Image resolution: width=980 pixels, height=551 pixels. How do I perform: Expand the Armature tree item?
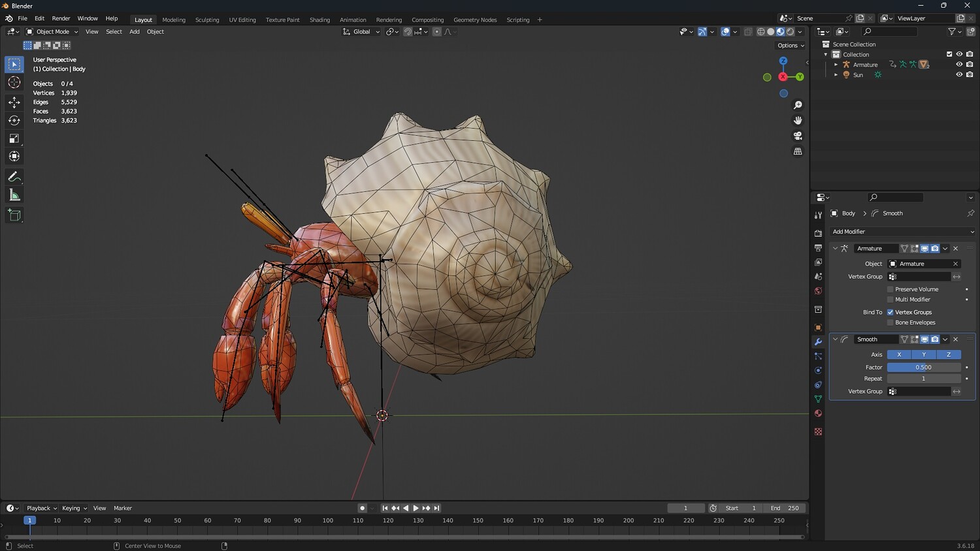[x=836, y=65]
